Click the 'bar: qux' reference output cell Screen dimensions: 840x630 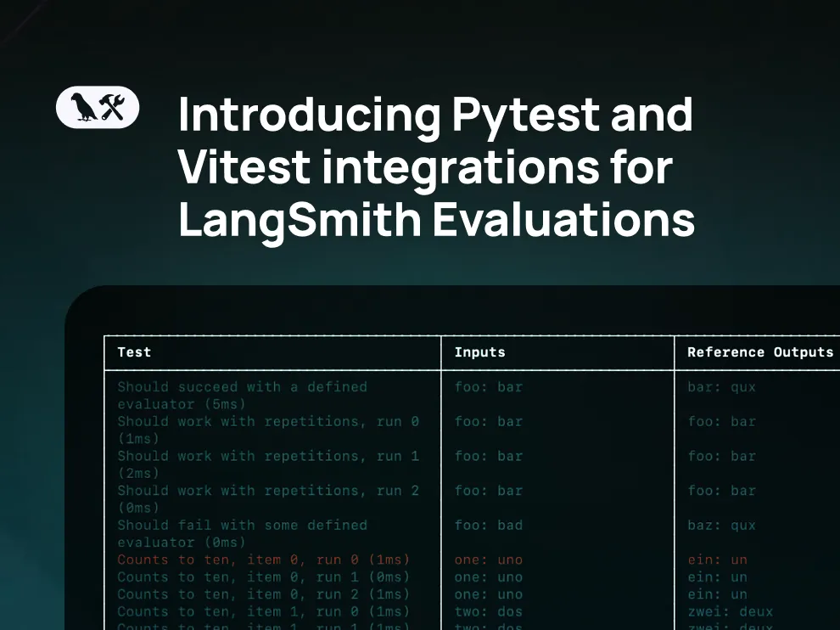(721, 386)
